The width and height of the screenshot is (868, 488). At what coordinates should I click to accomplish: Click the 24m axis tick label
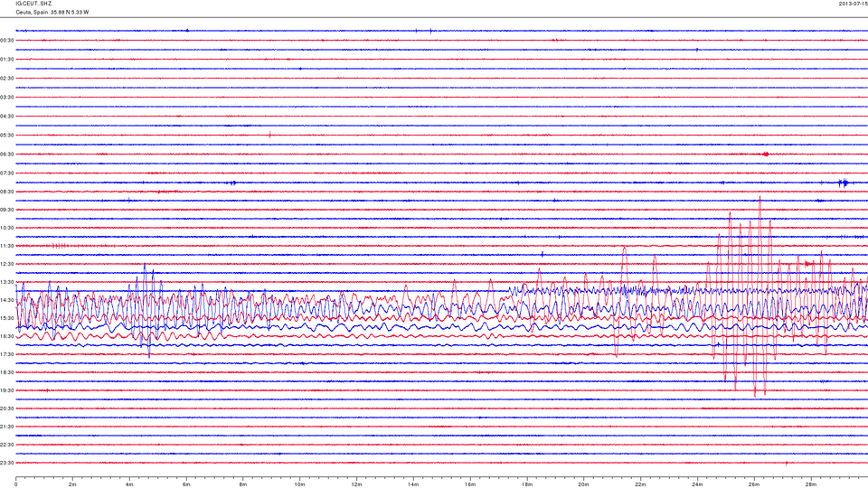coord(697,484)
